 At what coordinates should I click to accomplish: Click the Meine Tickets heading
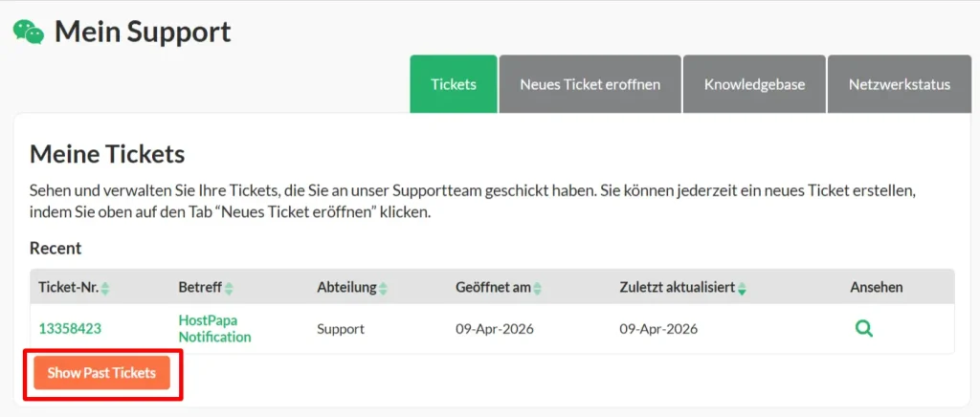[x=107, y=154]
